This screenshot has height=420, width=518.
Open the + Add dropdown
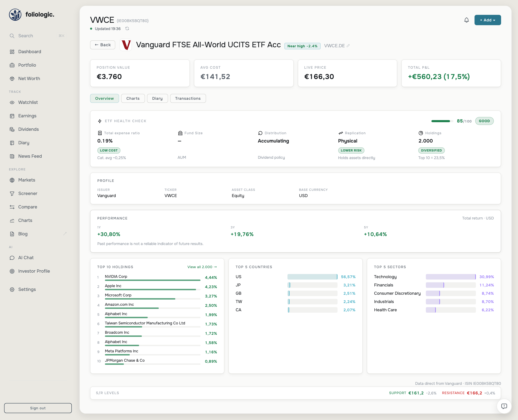487,20
